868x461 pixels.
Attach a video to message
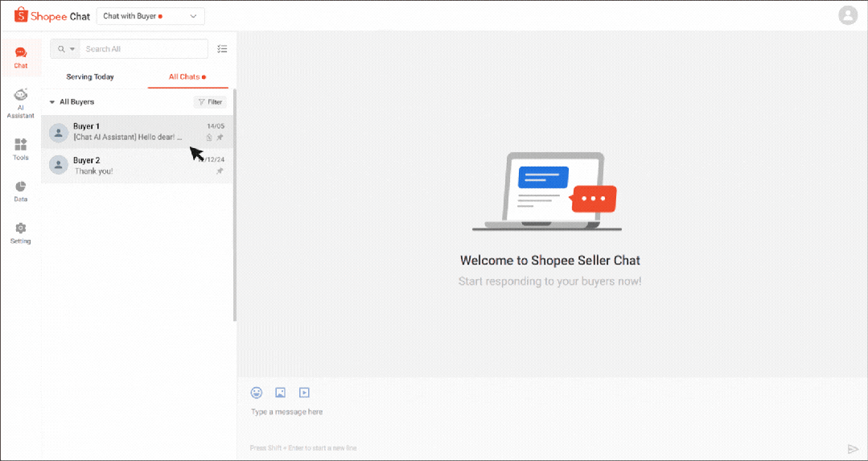pyautogui.click(x=304, y=393)
